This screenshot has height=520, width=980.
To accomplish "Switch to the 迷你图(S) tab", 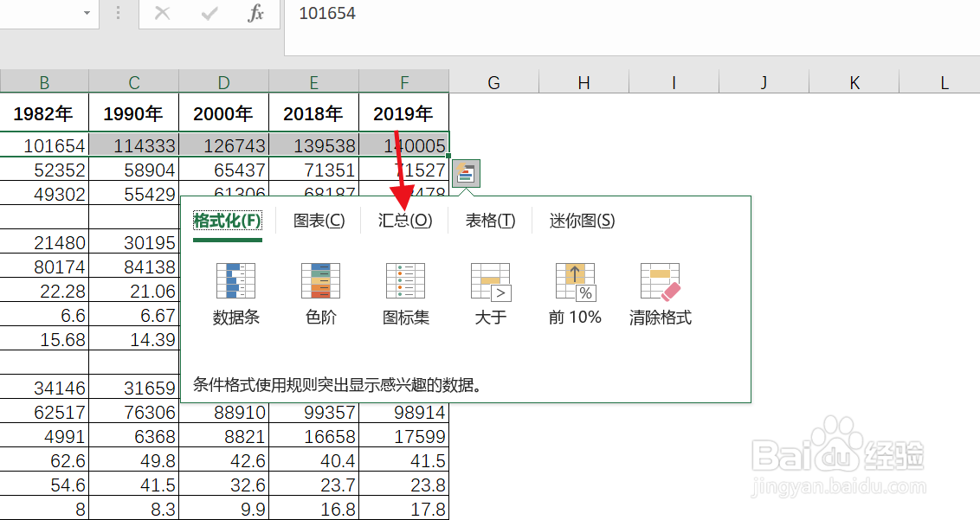I will coord(581,221).
